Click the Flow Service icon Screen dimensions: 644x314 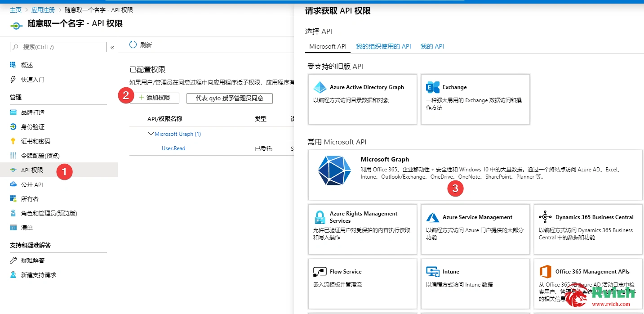coord(320,272)
